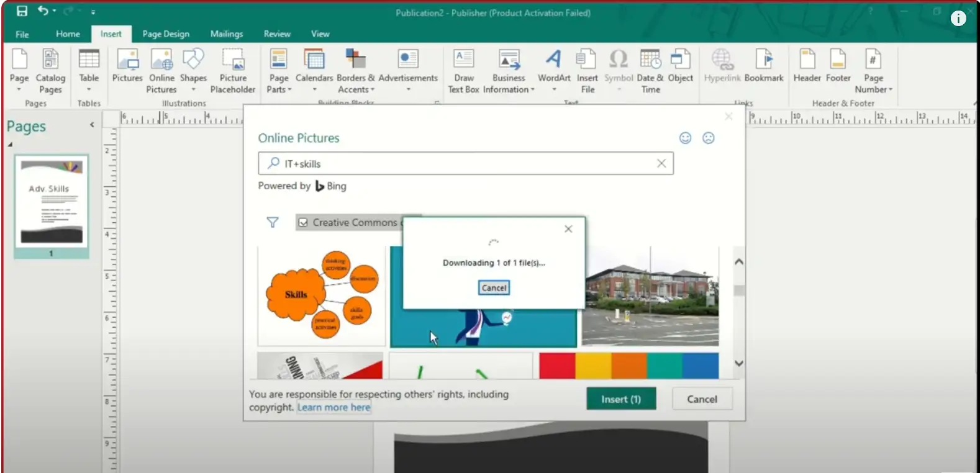Cancel the file download in progress
This screenshot has height=473, width=980.
(x=494, y=288)
